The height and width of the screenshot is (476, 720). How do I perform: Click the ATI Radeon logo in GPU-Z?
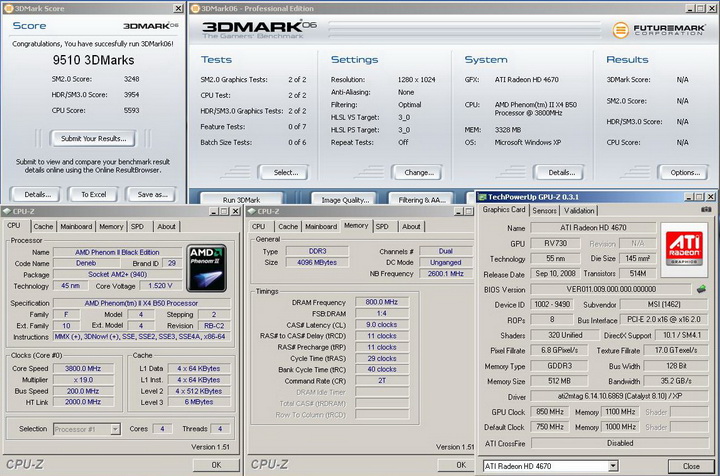pyautogui.click(x=684, y=249)
